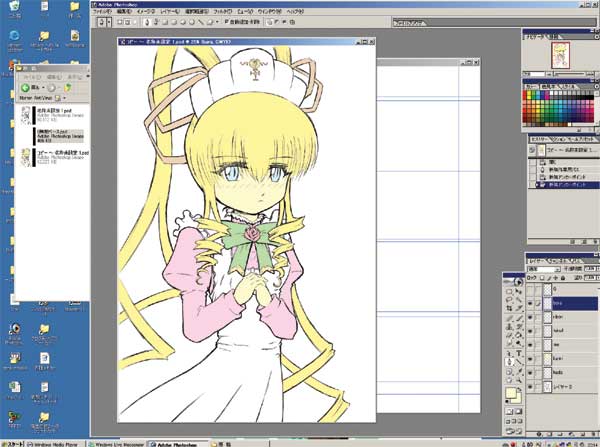Image resolution: width=600 pixels, height=447 pixels.
Task: Select the History Brush tool
Action: pos(518,327)
